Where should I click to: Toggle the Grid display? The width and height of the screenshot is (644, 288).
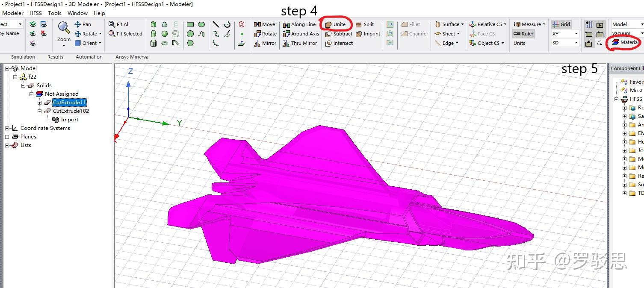point(561,24)
